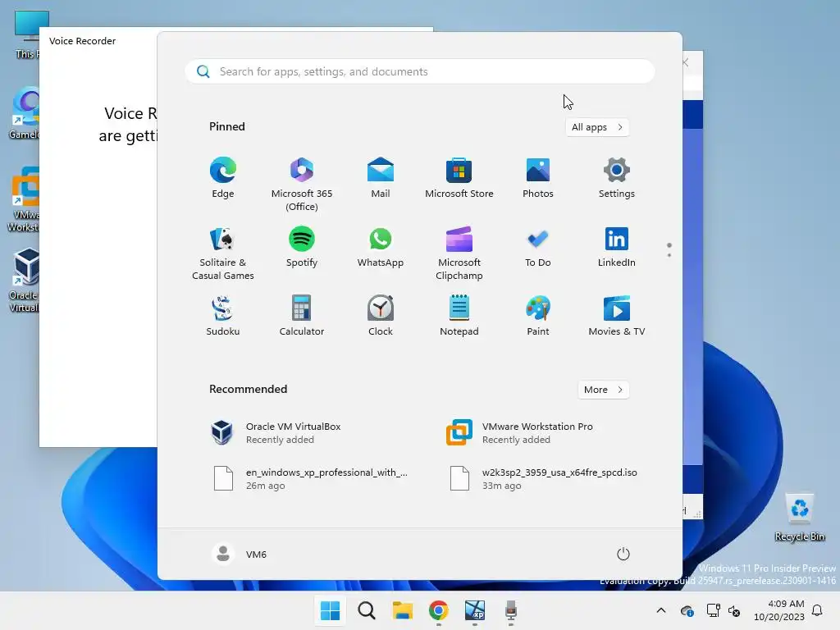Open Notepad from pinned apps
The image size is (840, 630).
coord(459,316)
